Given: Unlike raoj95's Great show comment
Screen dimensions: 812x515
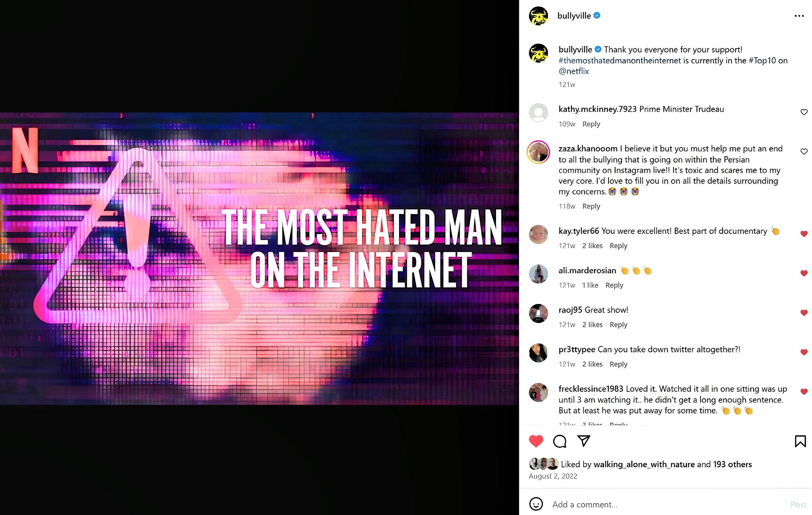Looking at the screenshot, I should coord(804,313).
